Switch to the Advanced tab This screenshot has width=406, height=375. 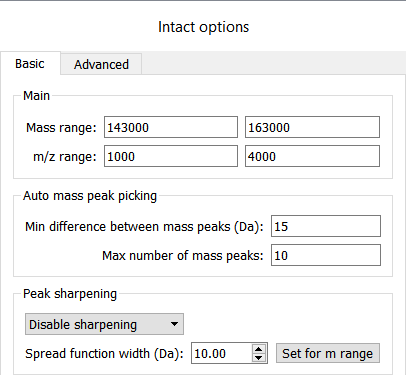click(x=101, y=64)
